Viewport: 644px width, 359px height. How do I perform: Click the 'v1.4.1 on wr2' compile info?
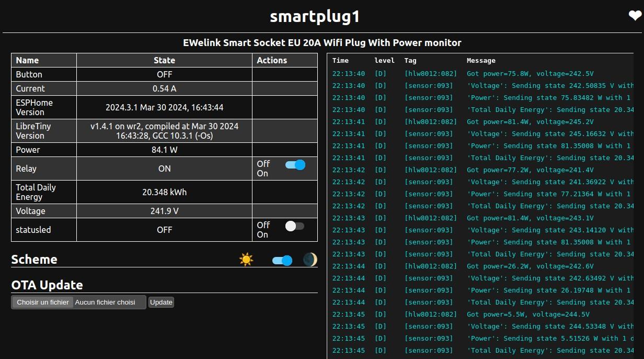165,131
